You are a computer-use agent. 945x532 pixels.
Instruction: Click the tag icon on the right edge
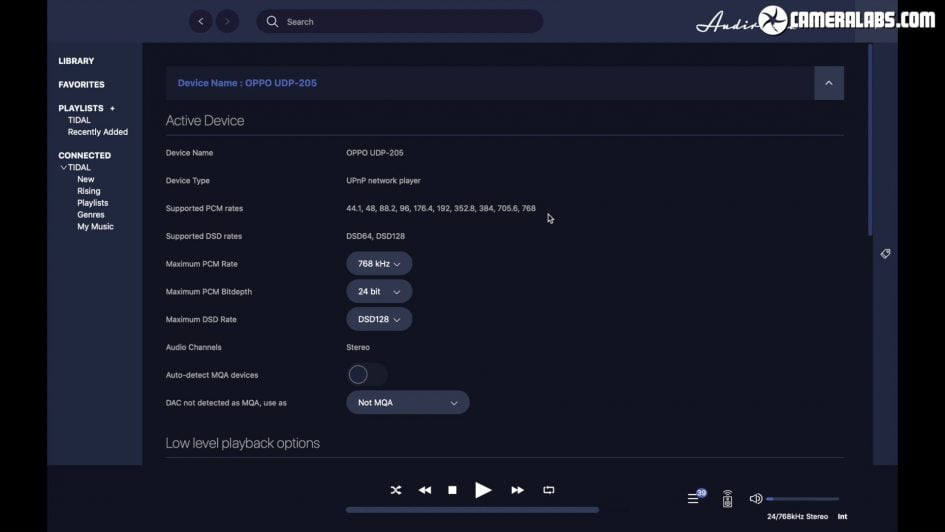pos(885,254)
